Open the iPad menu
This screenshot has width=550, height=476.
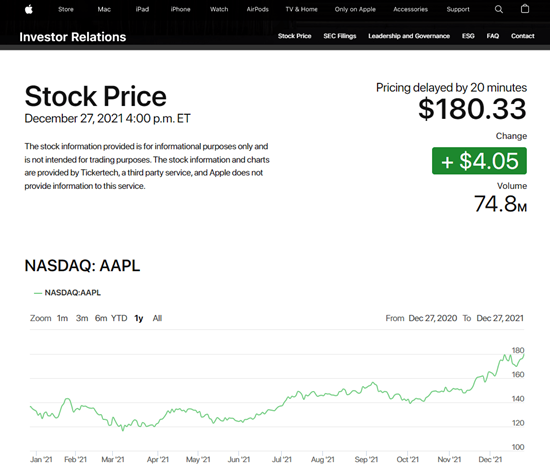pyautogui.click(x=142, y=9)
